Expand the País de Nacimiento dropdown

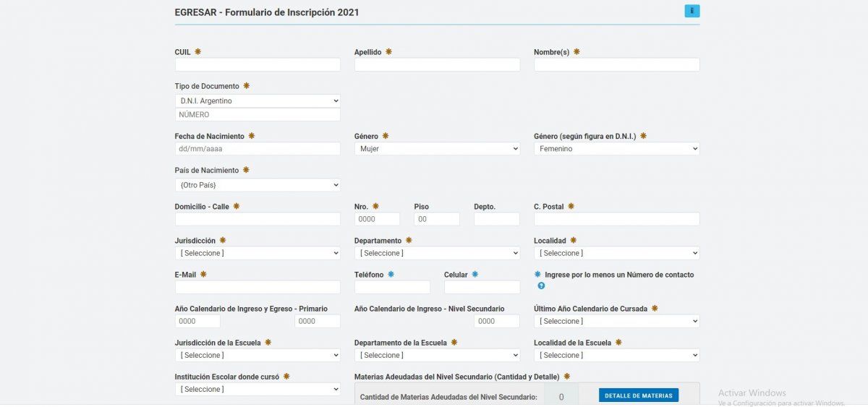coord(258,185)
